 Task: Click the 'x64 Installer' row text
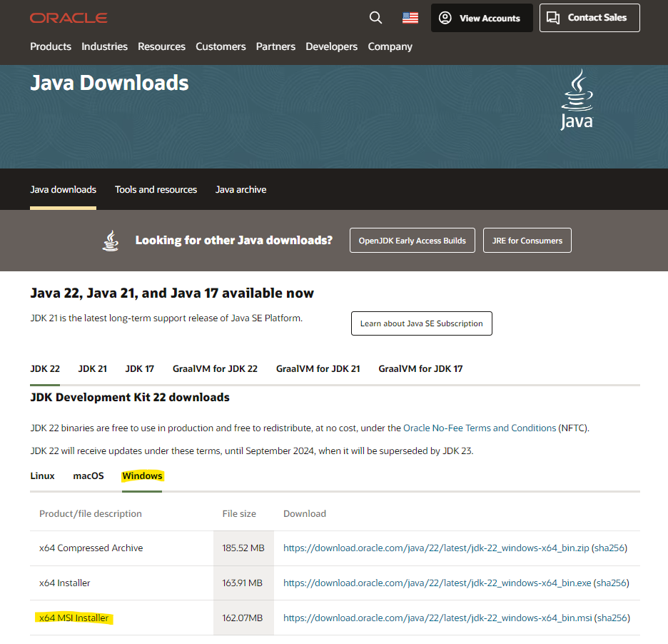click(65, 583)
